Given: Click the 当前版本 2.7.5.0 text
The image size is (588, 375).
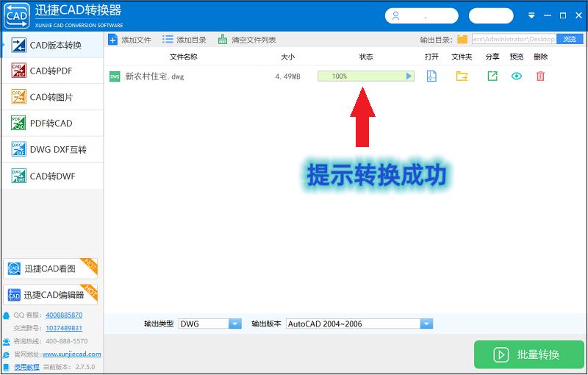Looking at the screenshot, I should click(x=69, y=367).
